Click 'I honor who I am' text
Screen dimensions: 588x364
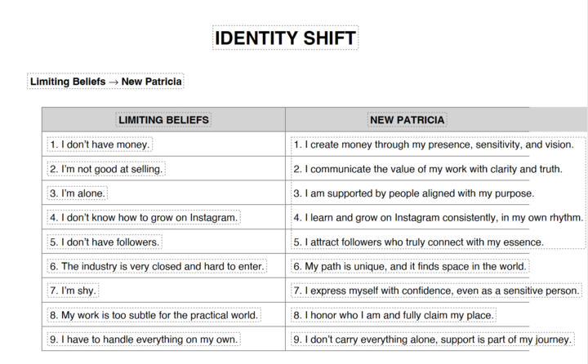point(394,315)
